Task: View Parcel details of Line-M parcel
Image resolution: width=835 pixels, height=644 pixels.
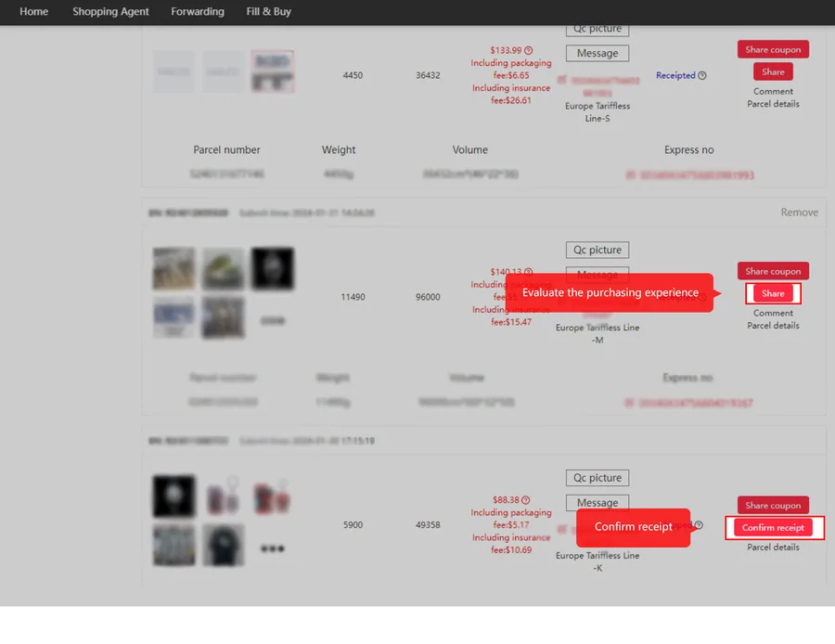Action: click(x=773, y=326)
